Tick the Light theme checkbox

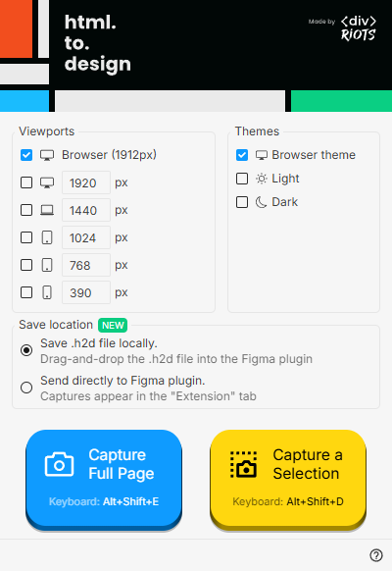(x=242, y=179)
